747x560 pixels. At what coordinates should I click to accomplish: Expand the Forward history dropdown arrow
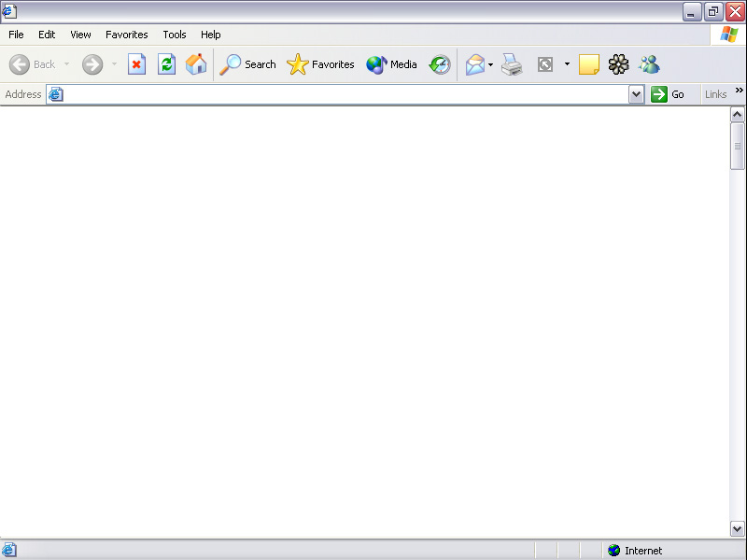(114, 63)
